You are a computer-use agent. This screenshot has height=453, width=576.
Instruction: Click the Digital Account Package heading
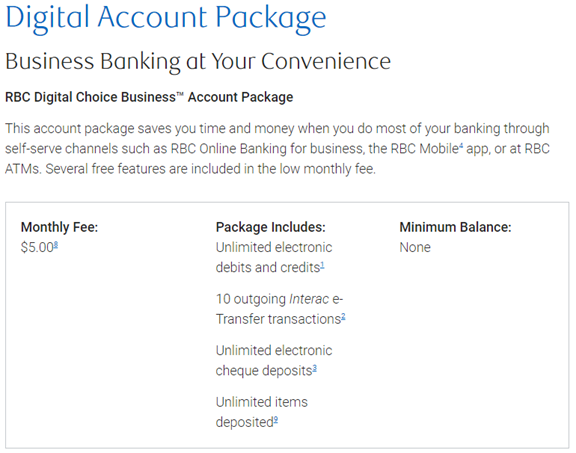click(166, 18)
